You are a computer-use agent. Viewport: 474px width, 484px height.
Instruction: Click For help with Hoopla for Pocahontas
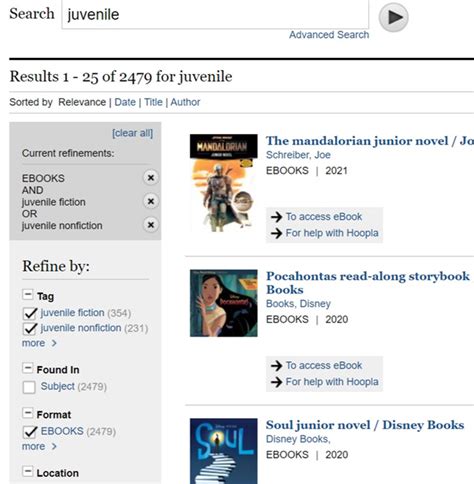coord(332,382)
